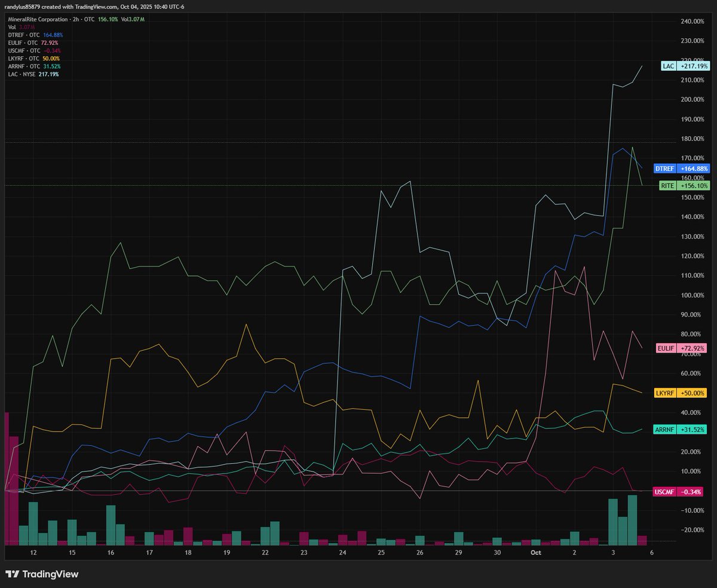Select the LAC · NYSE legend row
The height and width of the screenshot is (588, 717).
pyautogui.click(x=33, y=74)
